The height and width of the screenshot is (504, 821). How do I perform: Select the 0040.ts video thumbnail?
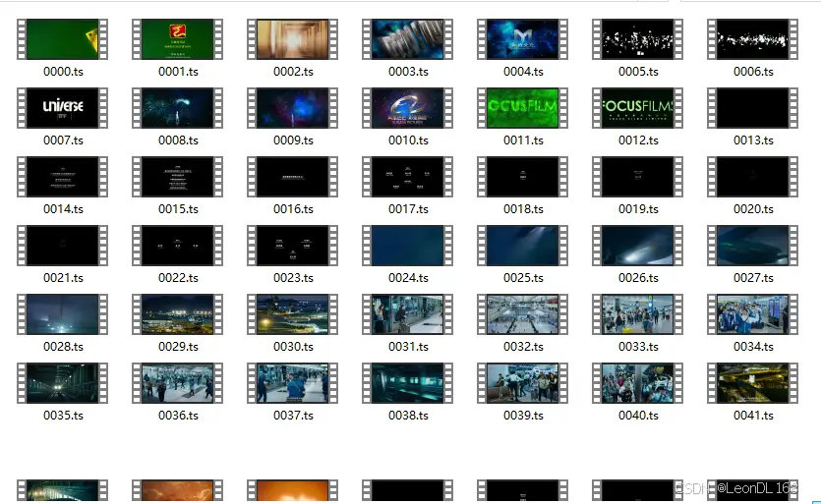tap(638, 383)
